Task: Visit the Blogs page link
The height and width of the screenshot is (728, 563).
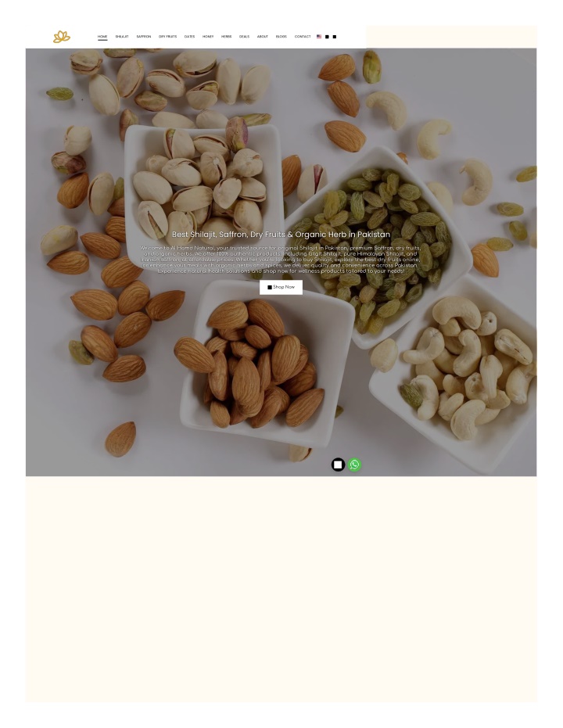Action: tap(281, 37)
